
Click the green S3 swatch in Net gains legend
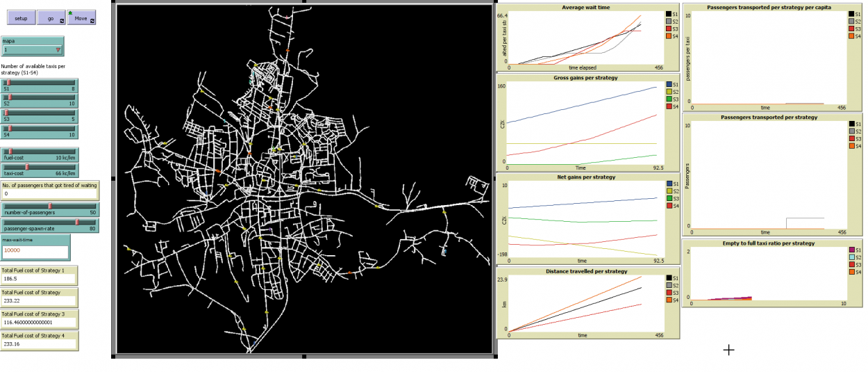click(x=668, y=199)
